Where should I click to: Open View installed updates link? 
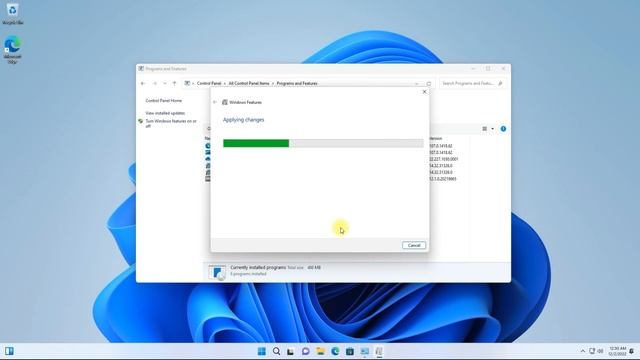pyautogui.click(x=165, y=113)
